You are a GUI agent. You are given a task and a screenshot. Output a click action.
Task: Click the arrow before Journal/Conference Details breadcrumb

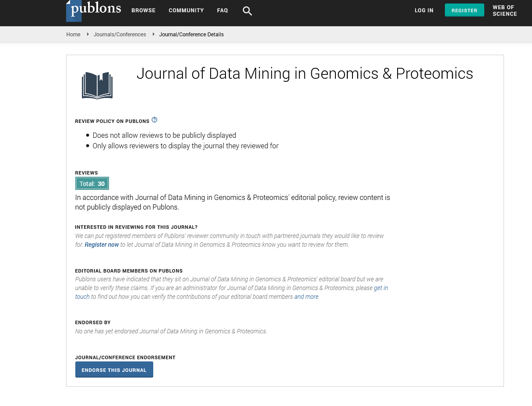click(153, 34)
